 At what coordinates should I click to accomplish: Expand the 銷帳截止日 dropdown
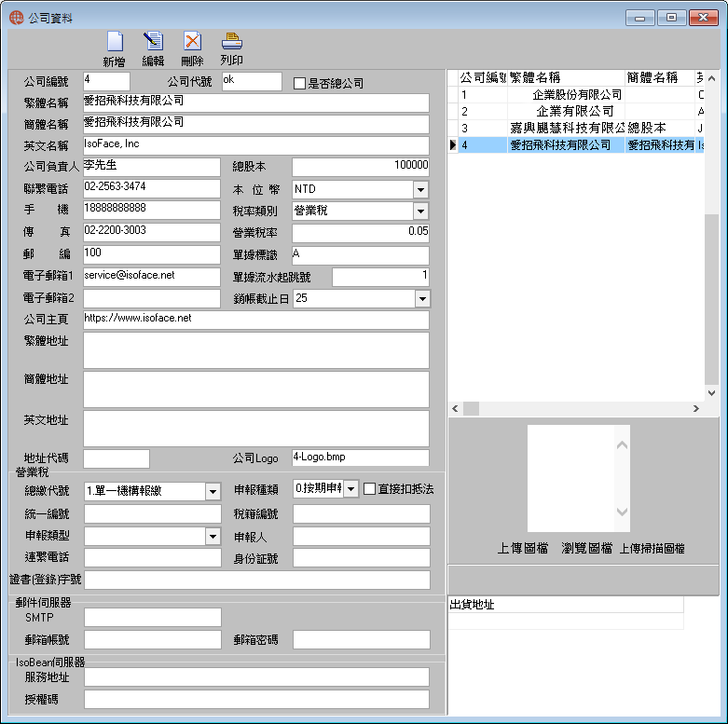422,299
